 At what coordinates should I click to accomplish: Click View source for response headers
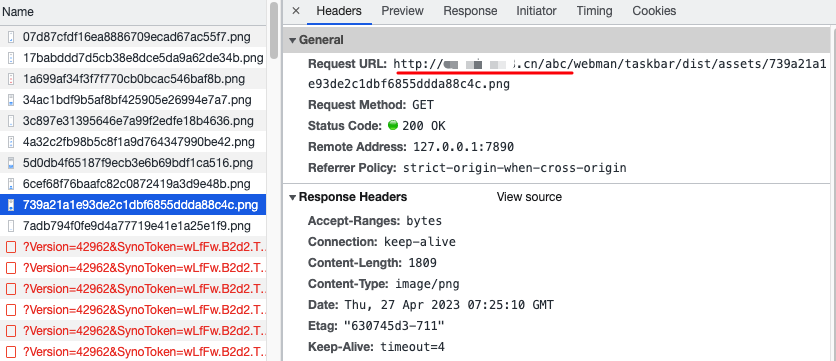(x=529, y=197)
